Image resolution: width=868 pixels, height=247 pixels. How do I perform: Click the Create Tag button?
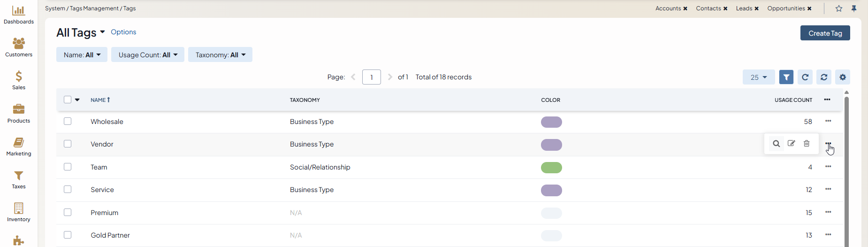pos(825,33)
